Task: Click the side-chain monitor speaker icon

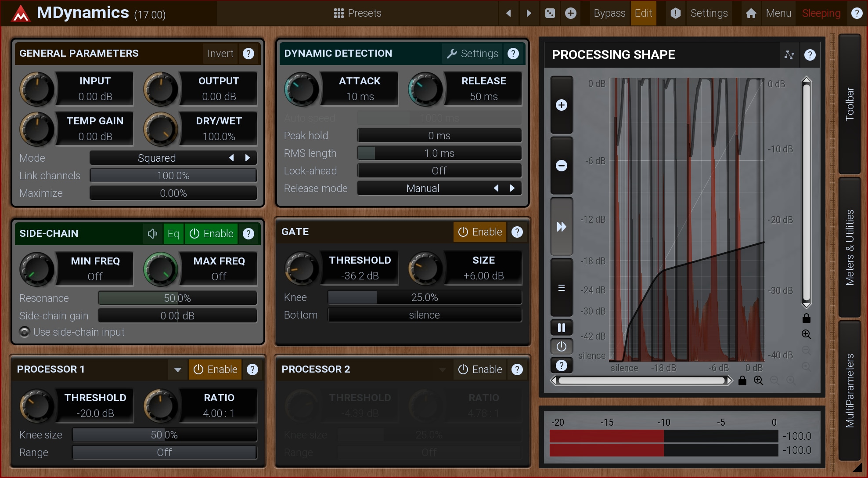Action: [152, 234]
